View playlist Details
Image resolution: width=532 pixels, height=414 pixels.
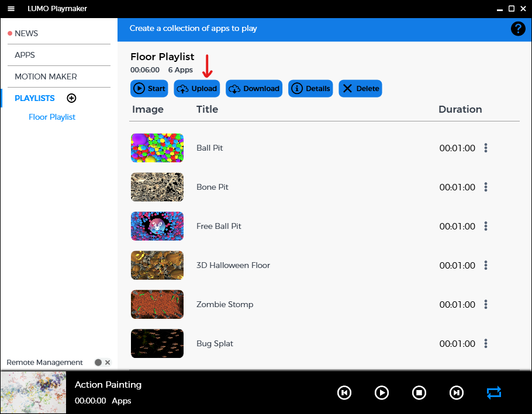pyautogui.click(x=310, y=88)
